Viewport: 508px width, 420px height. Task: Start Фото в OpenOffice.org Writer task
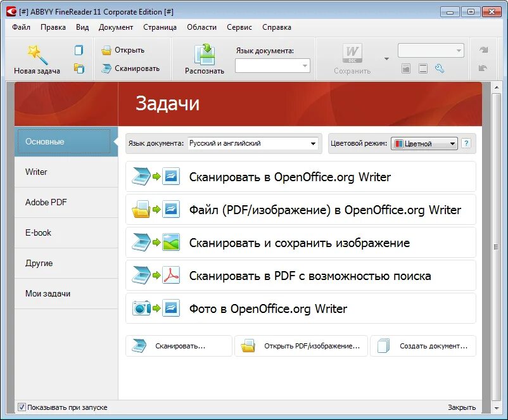(x=301, y=309)
